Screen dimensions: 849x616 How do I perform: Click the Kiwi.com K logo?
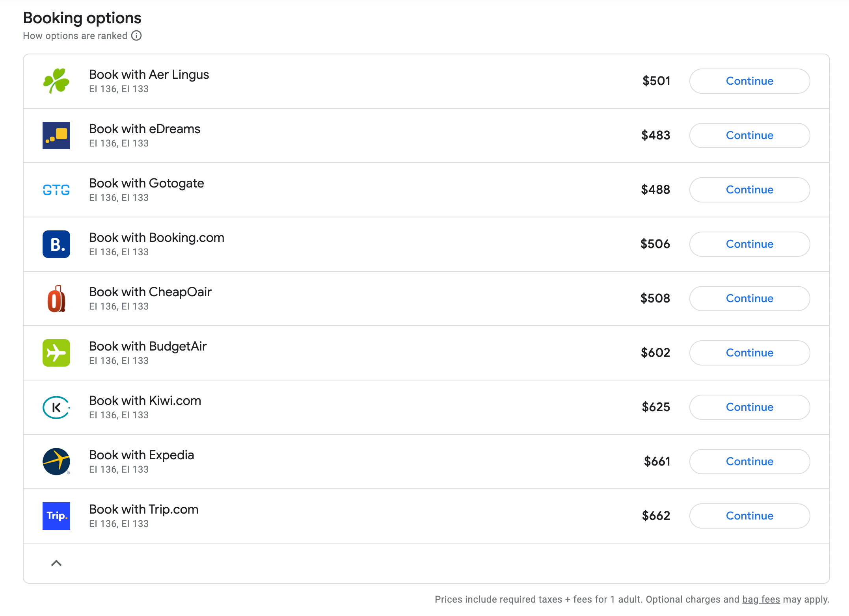[56, 407]
